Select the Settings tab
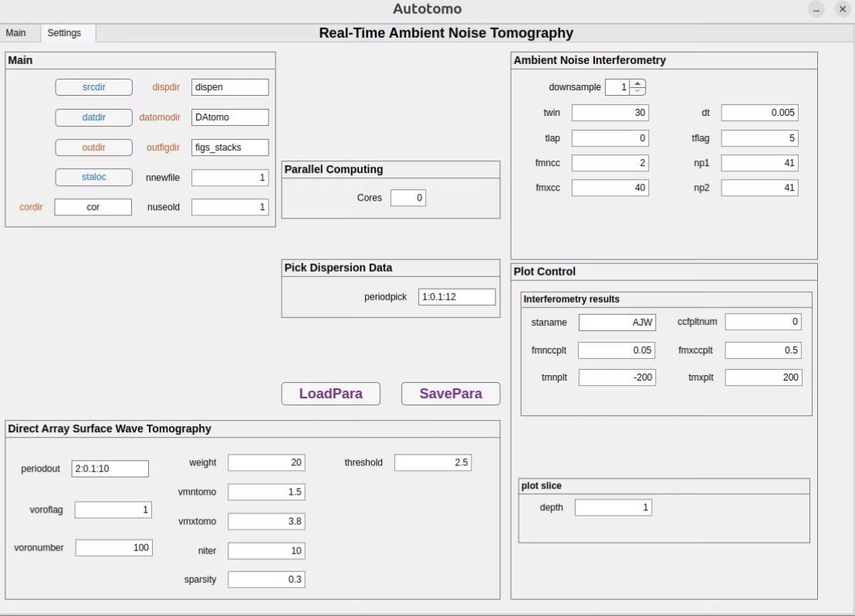The image size is (855, 616). 64,33
